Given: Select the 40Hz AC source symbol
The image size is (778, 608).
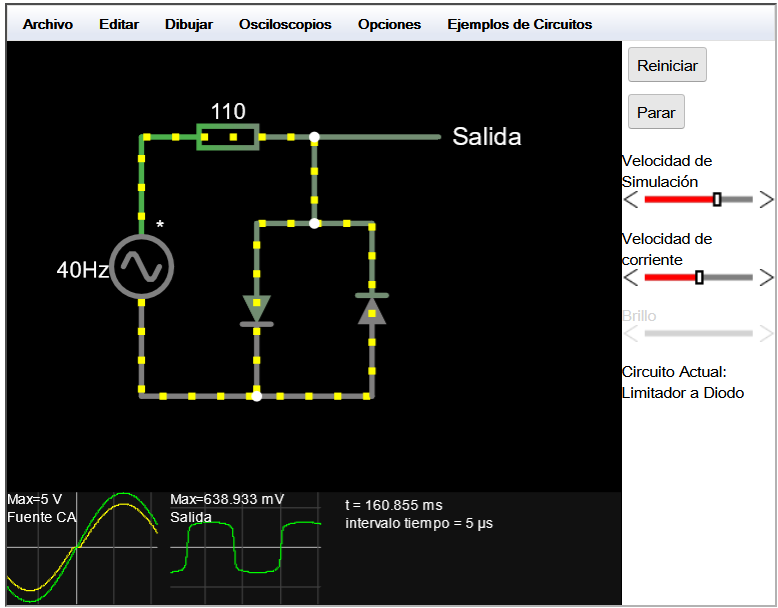Looking at the screenshot, I should tap(141, 267).
